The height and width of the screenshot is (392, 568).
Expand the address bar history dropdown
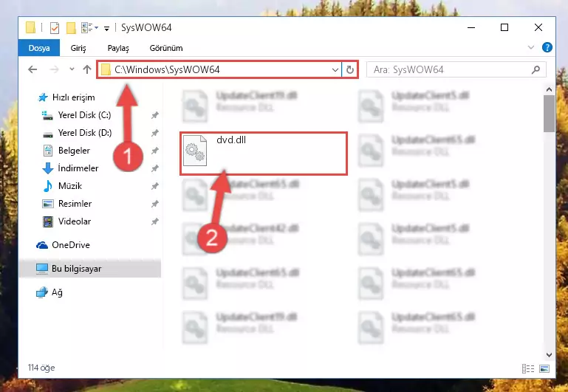click(x=335, y=69)
